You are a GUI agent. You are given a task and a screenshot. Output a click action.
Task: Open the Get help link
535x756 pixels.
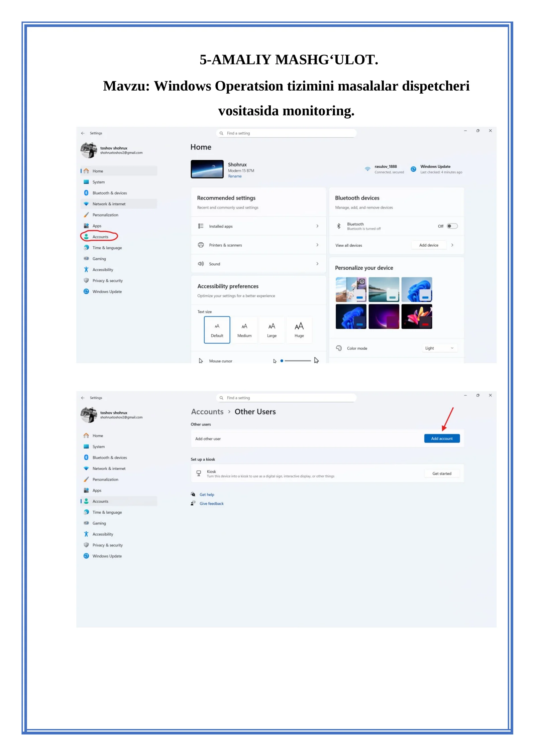point(207,495)
